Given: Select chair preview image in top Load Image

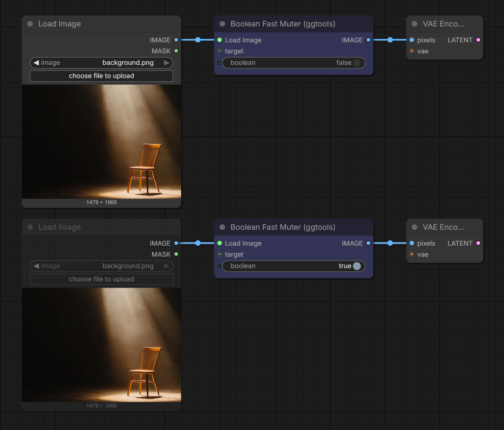Looking at the screenshot, I should click(x=101, y=142).
